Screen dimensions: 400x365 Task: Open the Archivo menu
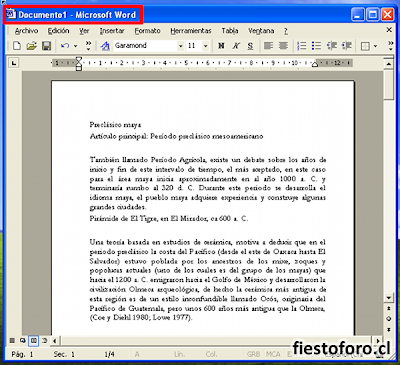click(26, 31)
